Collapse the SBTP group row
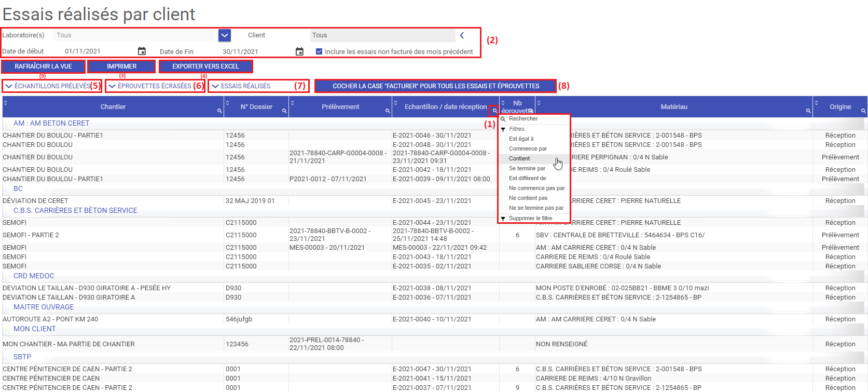This screenshot has width=868, height=392. click(x=22, y=357)
